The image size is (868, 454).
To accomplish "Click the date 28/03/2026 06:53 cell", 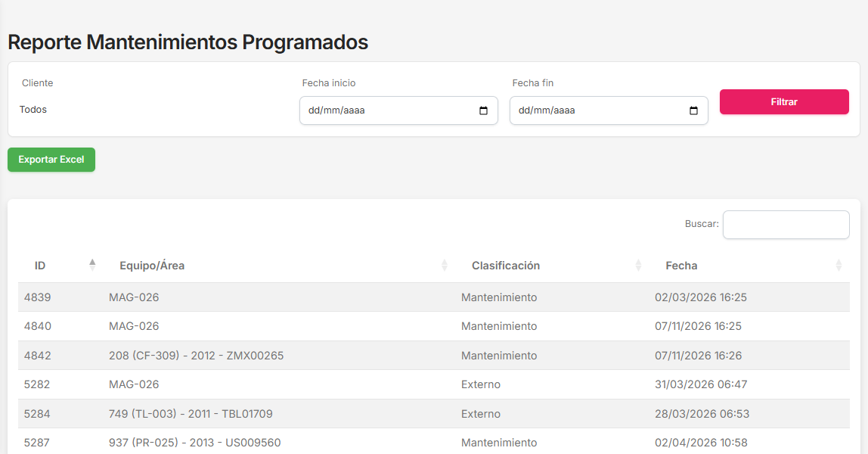I will 702,414.
